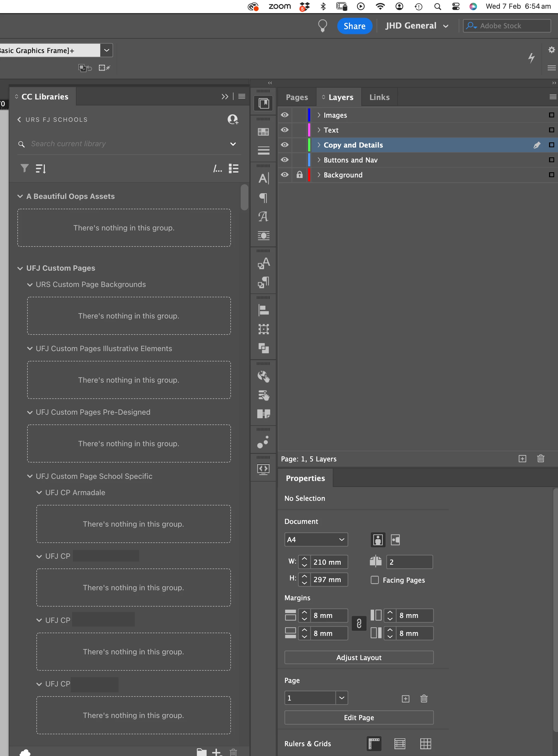558x756 pixels.
Task: Click the Adobe Stock search field
Action: point(507,26)
